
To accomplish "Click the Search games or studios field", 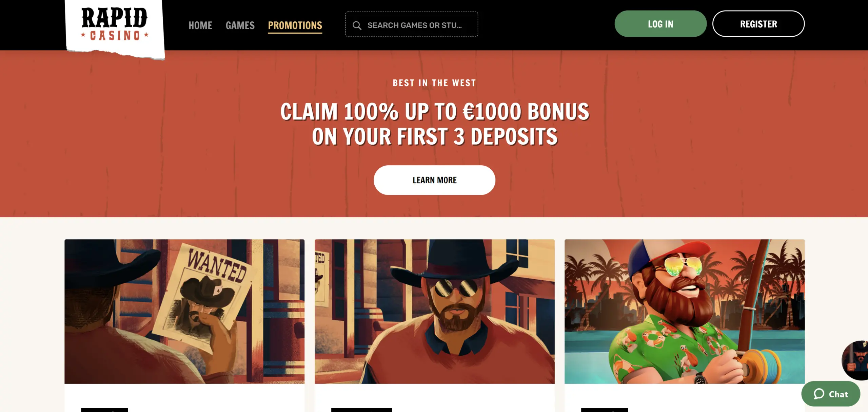I will pyautogui.click(x=412, y=24).
